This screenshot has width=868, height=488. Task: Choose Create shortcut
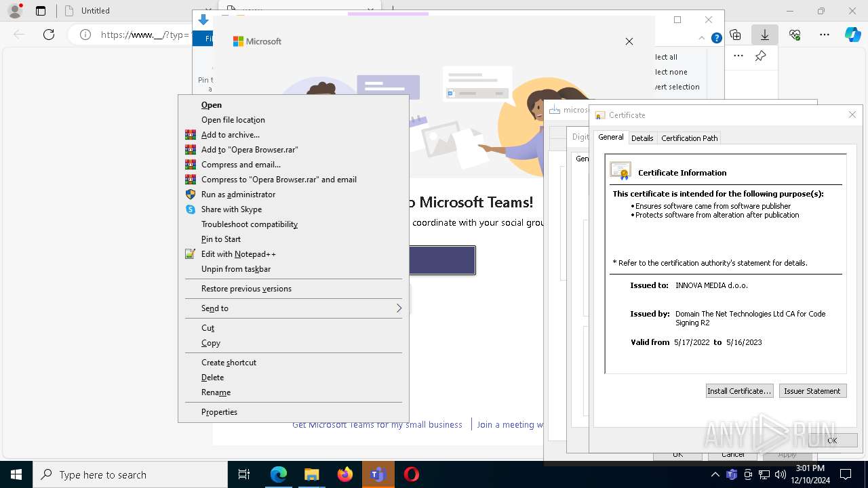click(x=294, y=363)
